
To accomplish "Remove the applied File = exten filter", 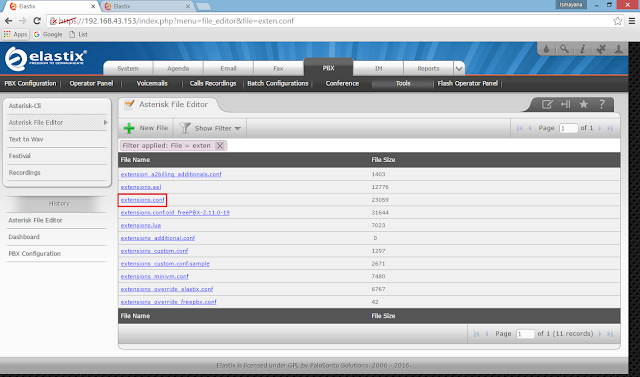I will (220, 146).
